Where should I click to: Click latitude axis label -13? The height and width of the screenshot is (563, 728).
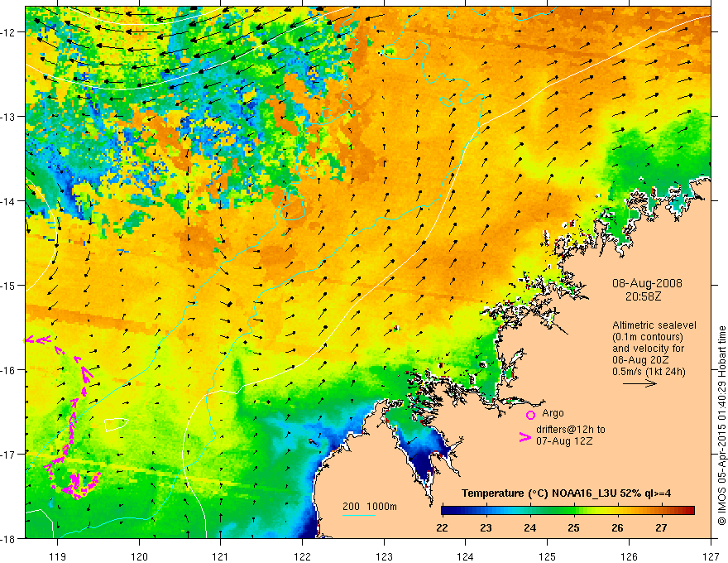click(x=9, y=117)
